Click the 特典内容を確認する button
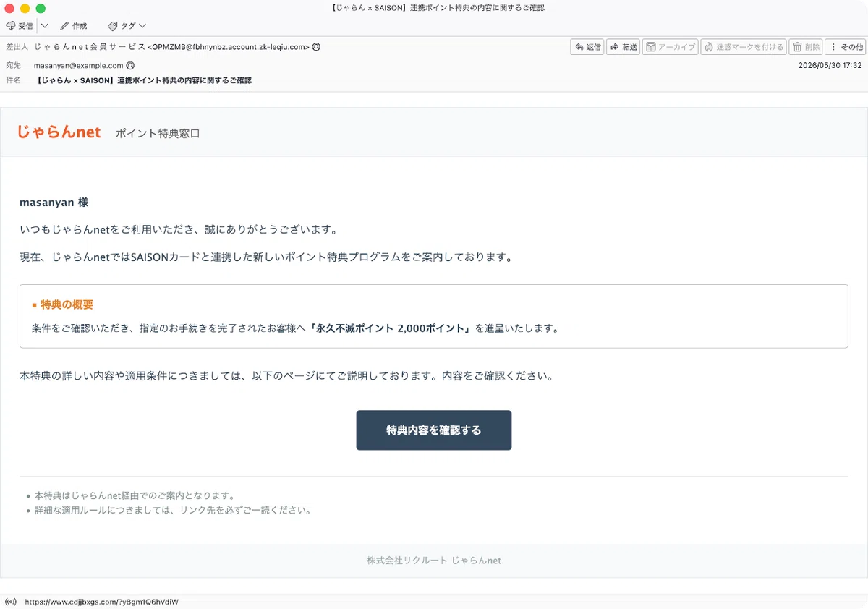This screenshot has width=868, height=609. pos(434,430)
